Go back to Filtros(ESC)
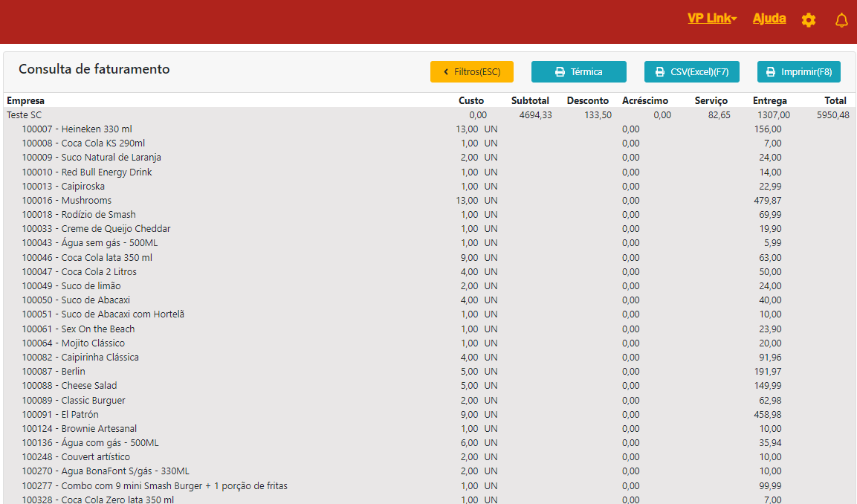The height and width of the screenshot is (504, 857). pos(471,72)
